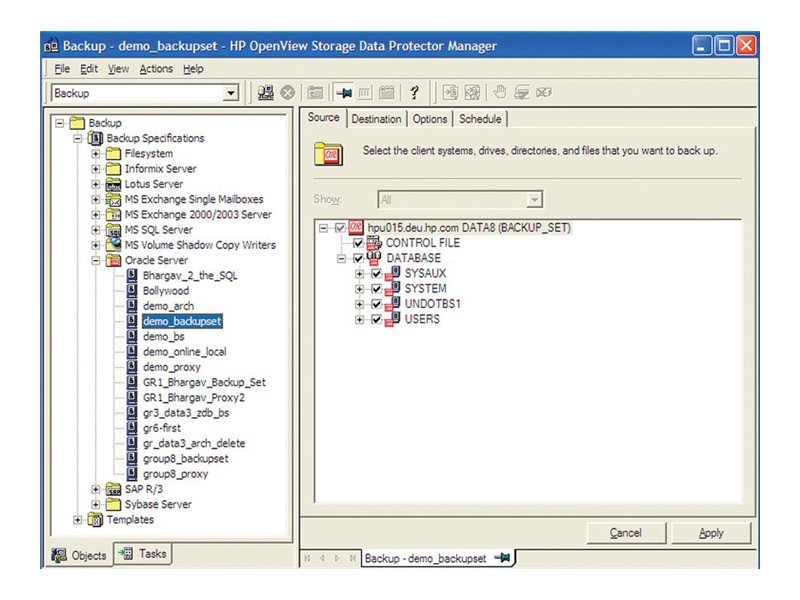The width and height of the screenshot is (800, 600).
Task: Open the Help question mark toolbar icon
Action: pyautogui.click(x=414, y=92)
